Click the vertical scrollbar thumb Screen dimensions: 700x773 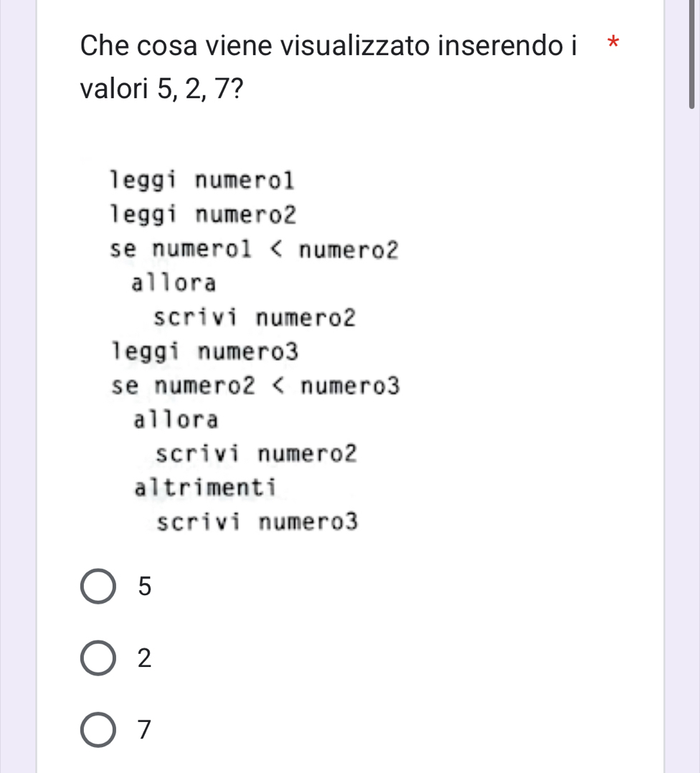click(x=691, y=54)
